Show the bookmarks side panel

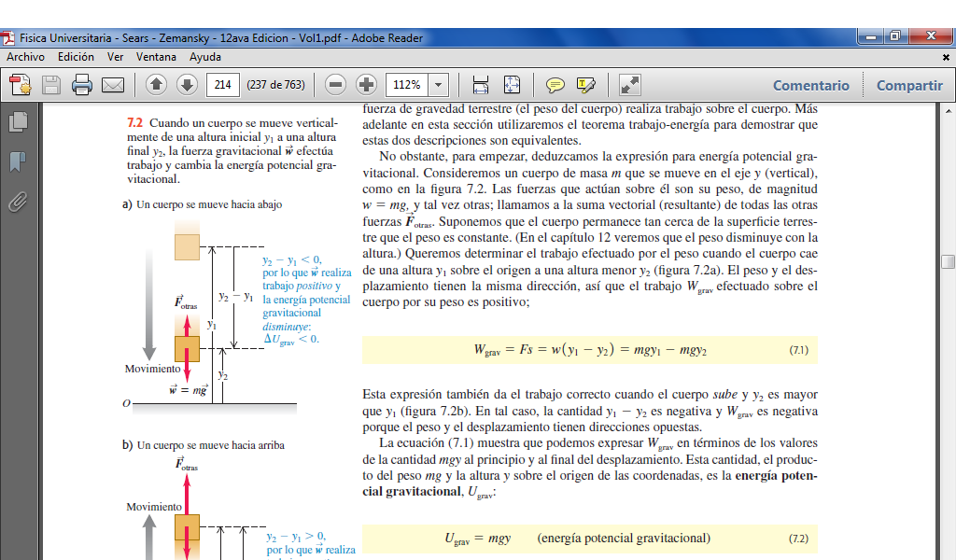tap(17, 161)
